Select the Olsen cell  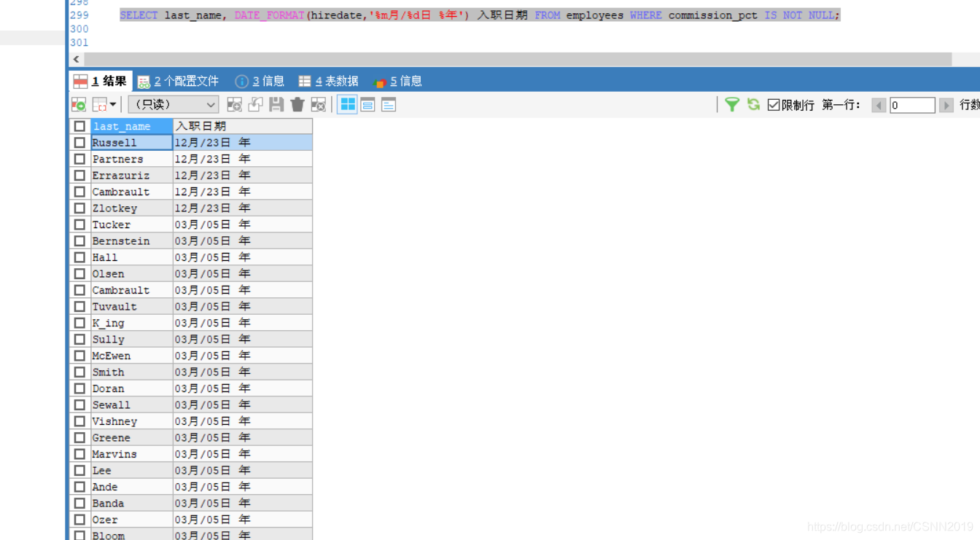tap(131, 274)
